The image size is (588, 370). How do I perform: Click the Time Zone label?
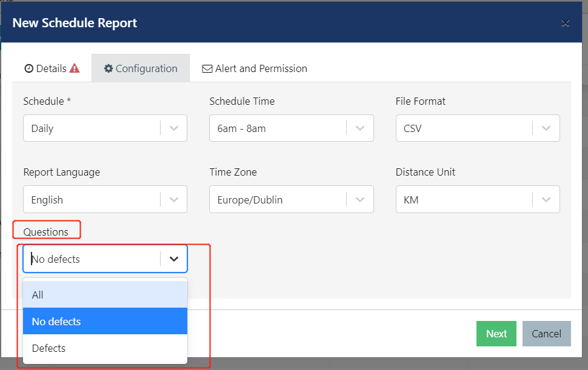(x=233, y=172)
